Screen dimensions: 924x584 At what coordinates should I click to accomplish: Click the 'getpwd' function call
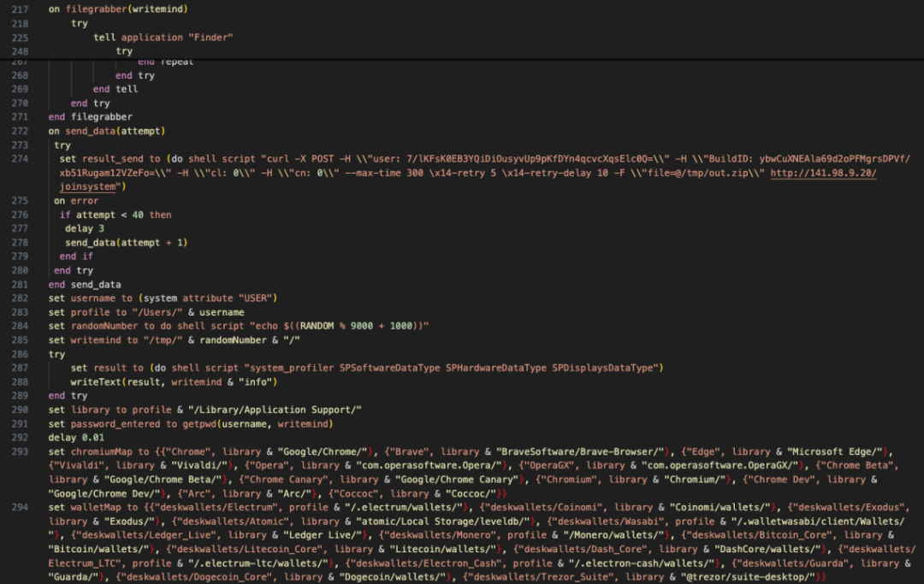[x=199, y=424]
